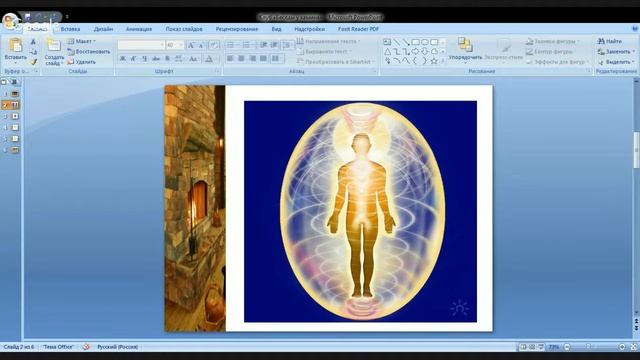Screen dimensions: 640x360
Task: Select slide 4 thumbnail in panel
Action: tap(15, 128)
